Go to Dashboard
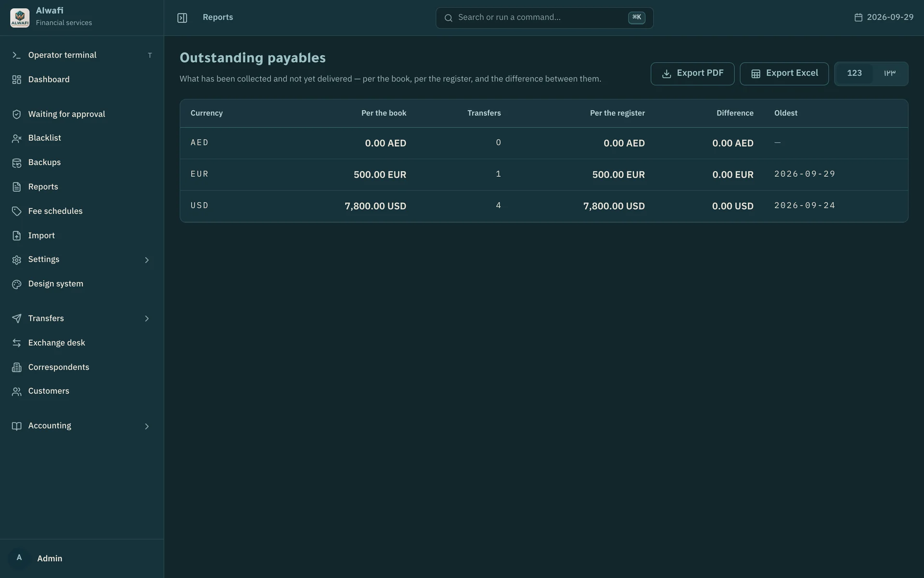This screenshot has width=924, height=578. pyautogui.click(x=82, y=79)
